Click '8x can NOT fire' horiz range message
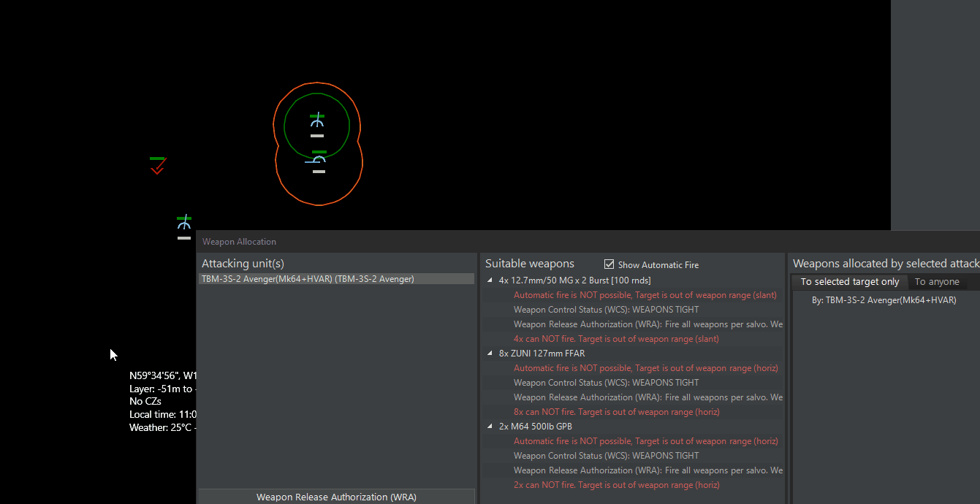This screenshot has width=980, height=504. click(x=616, y=412)
